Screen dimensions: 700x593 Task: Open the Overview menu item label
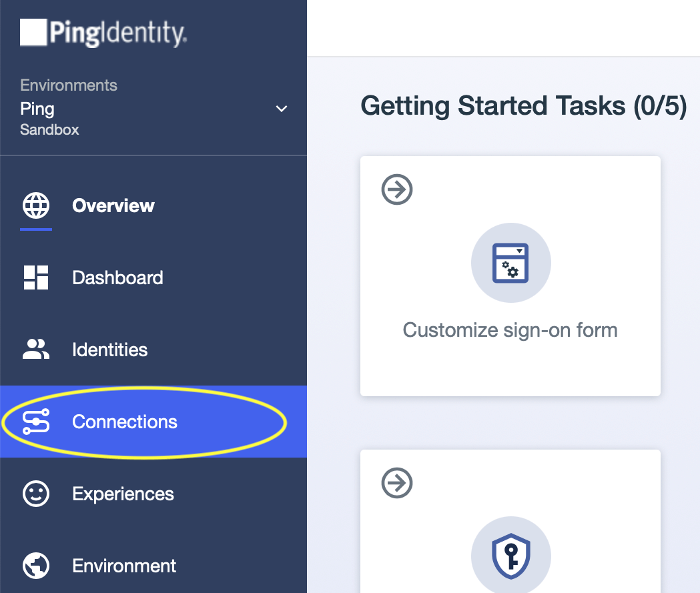click(113, 205)
